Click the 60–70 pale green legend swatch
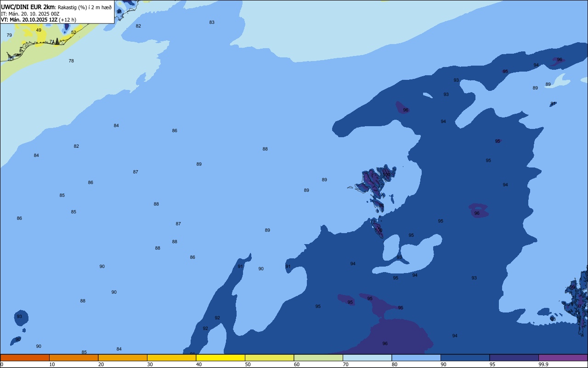 (318, 357)
